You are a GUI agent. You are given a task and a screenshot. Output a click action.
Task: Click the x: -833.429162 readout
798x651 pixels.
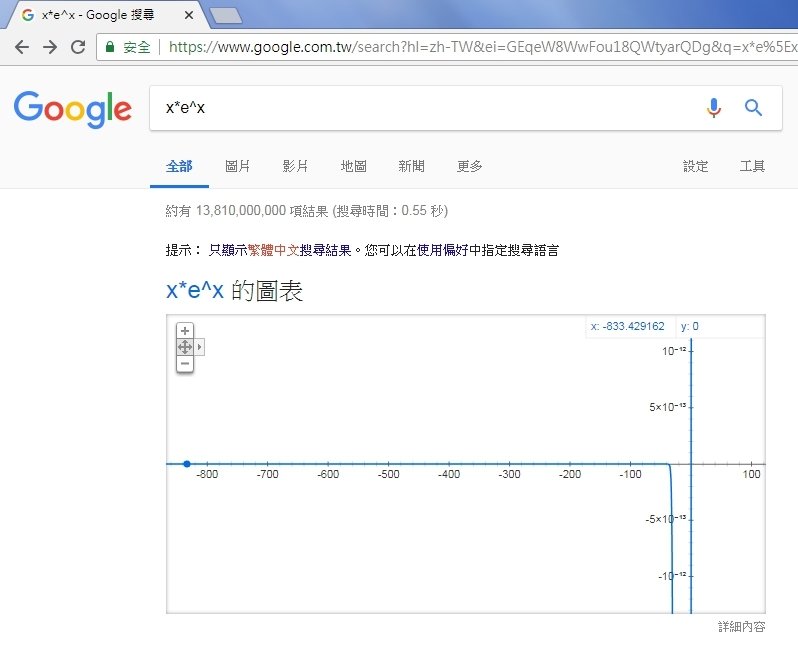pyautogui.click(x=628, y=326)
